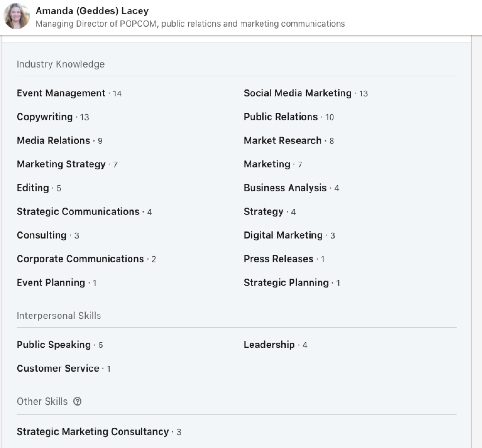Open the Leadership skill
The width and height of the screenshot is (482, 448).
point(269,345)
